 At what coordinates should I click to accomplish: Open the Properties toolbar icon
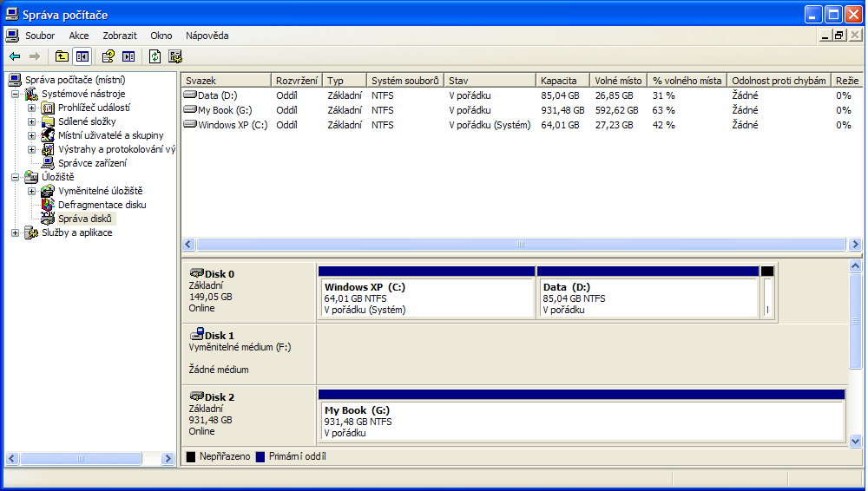[108, 56]
